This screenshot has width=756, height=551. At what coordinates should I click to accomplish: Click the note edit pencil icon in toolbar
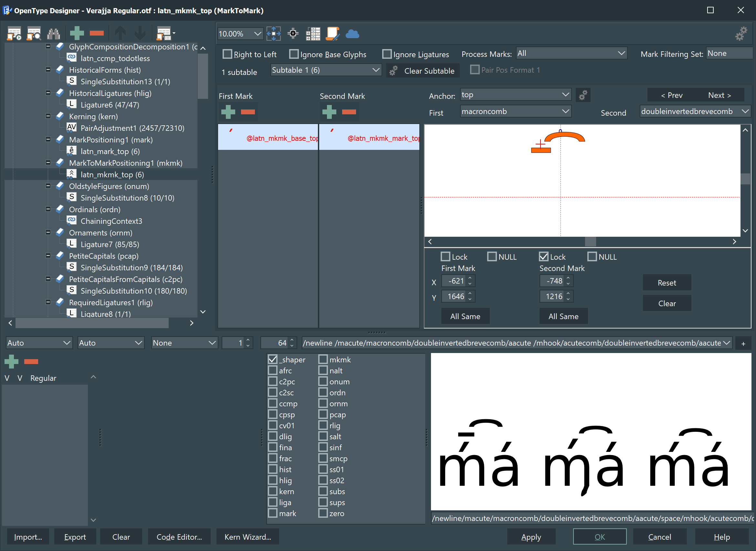(x=333, y=34)
